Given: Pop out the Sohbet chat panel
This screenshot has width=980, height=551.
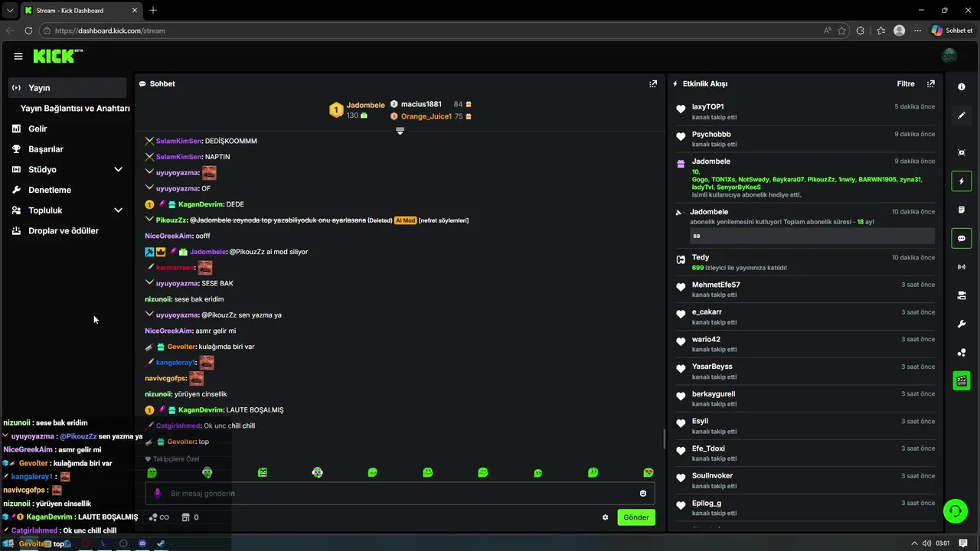Looking at the screenshot, I should tap(653, 83).
